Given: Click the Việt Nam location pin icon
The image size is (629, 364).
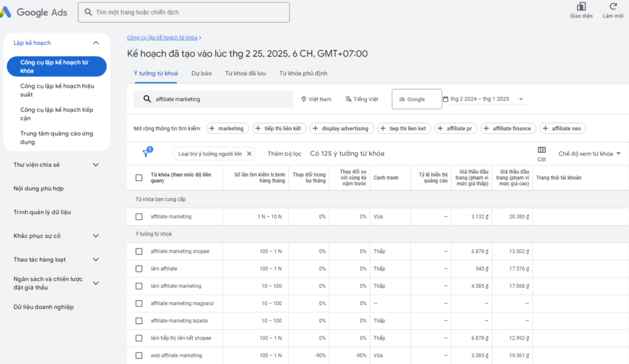Looking at the screenshot, I should tap(303, 99).
